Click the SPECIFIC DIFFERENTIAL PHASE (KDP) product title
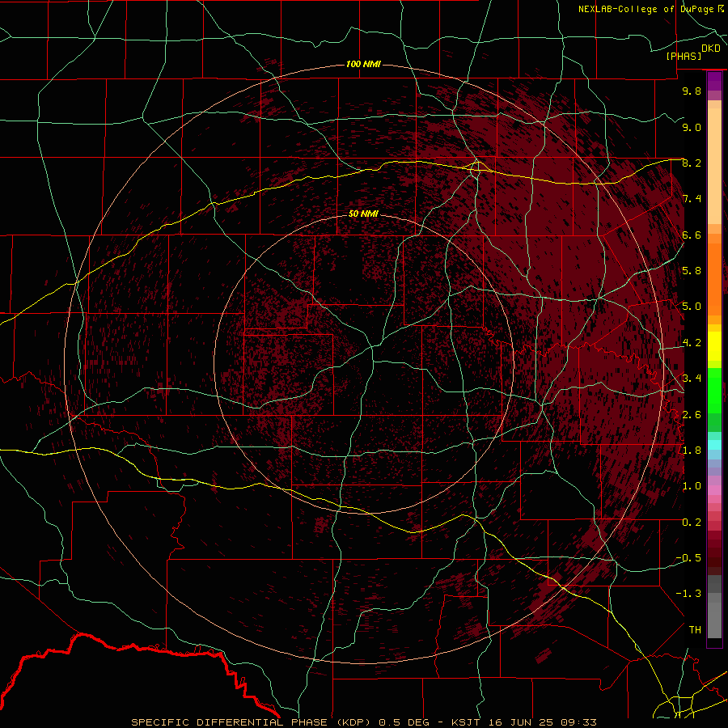Screen dimensions: 728x728 pyautogui.click(x=252, y=722)
